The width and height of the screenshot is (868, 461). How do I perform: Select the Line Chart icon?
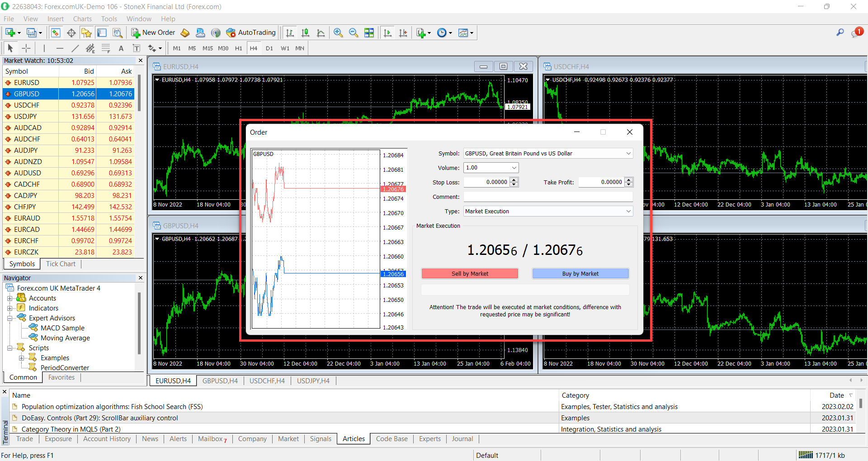(321, 33)
